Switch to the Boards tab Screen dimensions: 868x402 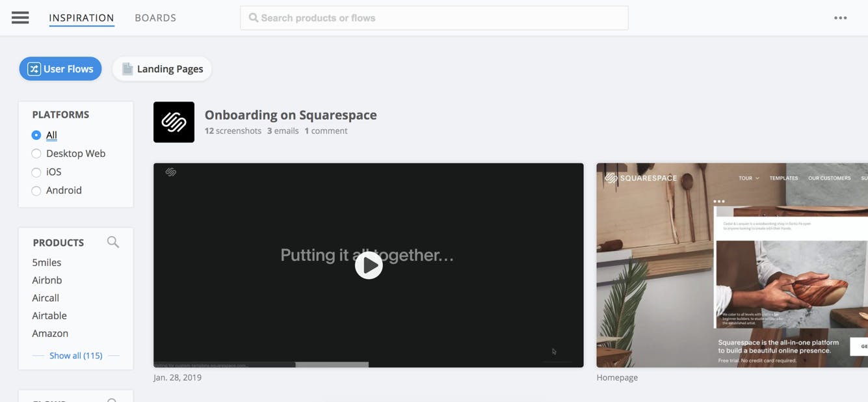(155, 18)
